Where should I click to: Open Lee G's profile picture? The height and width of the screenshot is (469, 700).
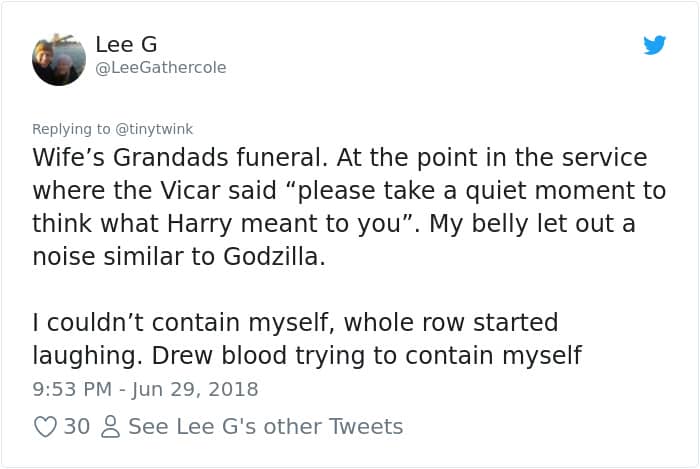59,59
